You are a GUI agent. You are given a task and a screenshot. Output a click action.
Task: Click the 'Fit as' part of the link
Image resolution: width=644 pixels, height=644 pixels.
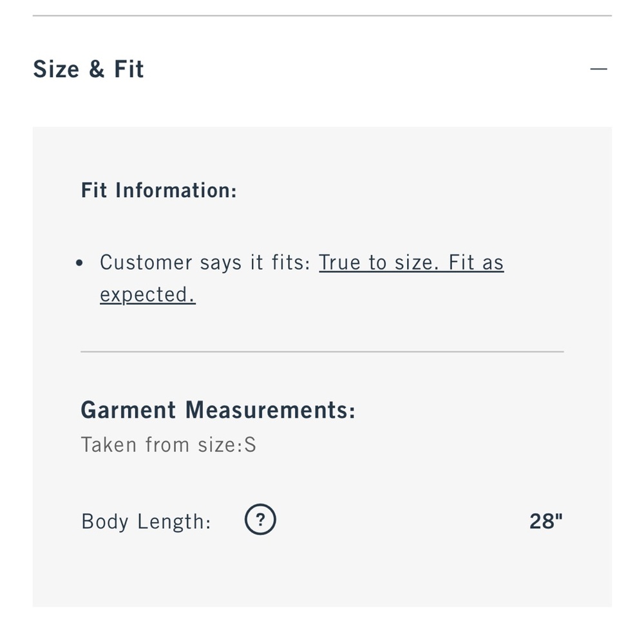[x=476, y=263]
